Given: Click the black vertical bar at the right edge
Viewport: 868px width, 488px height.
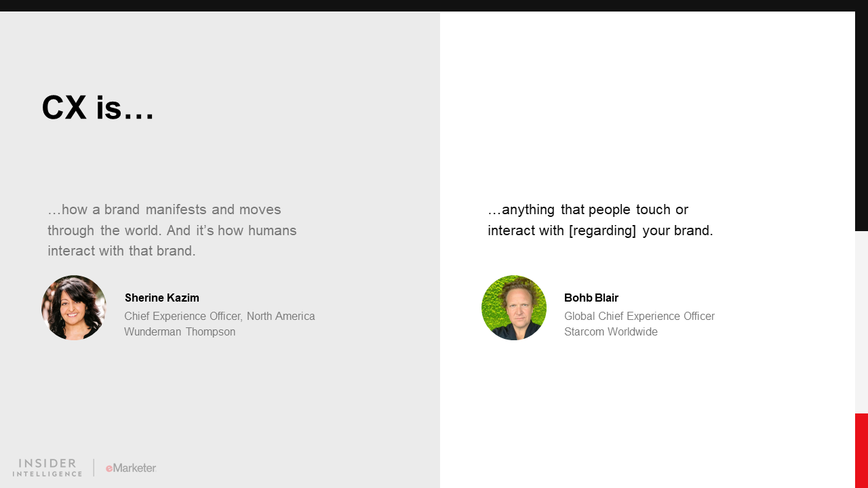Looking at the screenshot, I should pos(861,122).
